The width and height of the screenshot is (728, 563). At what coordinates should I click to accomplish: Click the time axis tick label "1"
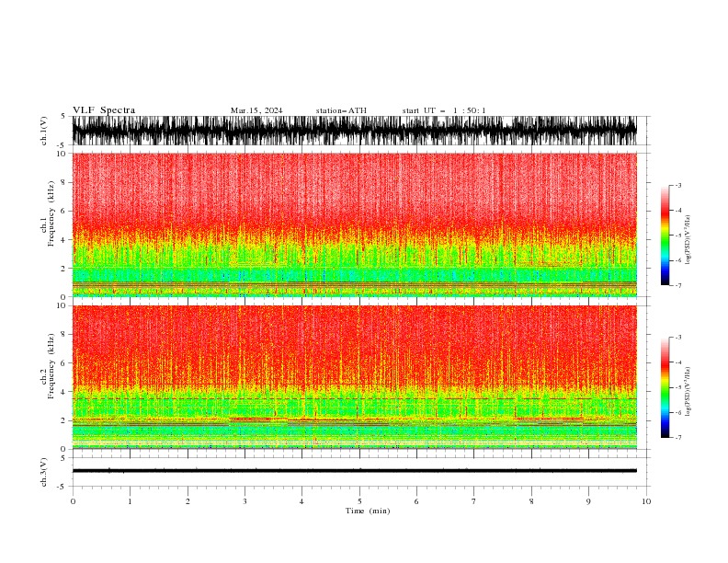click(x=130, y=501)
